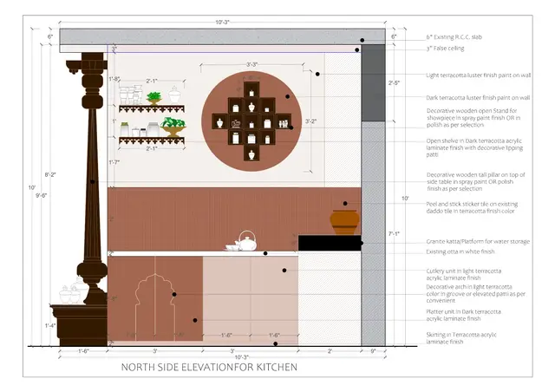
Task: Click 'Peel and stick sticker tile' annotation
Action: 472,207
